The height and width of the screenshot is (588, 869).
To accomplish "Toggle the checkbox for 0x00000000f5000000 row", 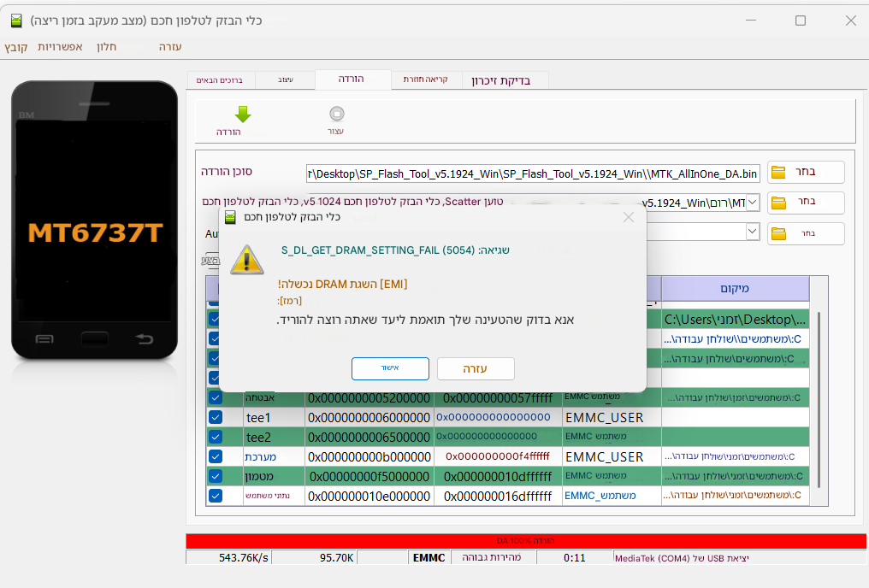I will coord(216,476).
